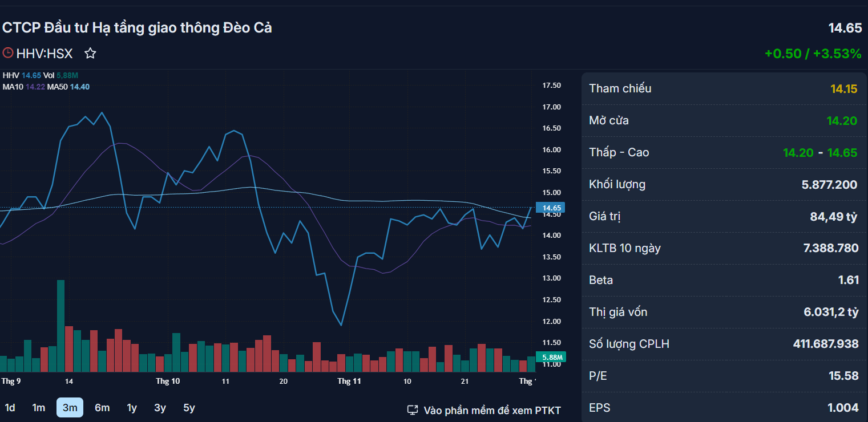Click the Giá trị value 84,49 tỷ
The height and width of the screenshot is (422, 868).
tap(834, 216)
